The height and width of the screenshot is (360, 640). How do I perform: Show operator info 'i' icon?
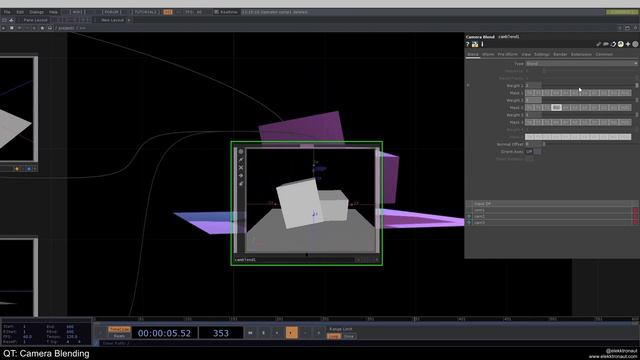(482, 44)
